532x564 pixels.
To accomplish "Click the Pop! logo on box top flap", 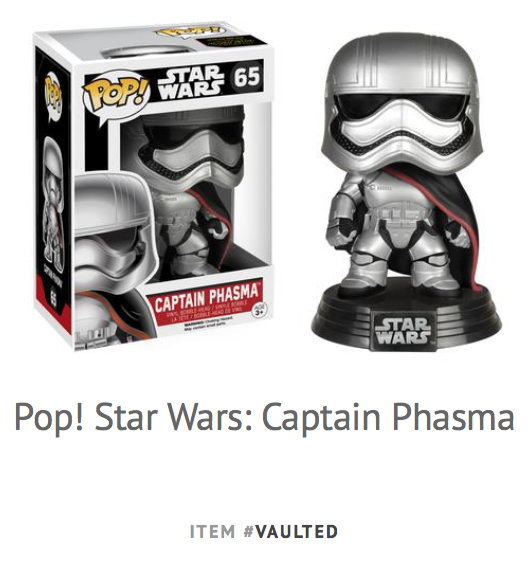I will click(190, 32).
